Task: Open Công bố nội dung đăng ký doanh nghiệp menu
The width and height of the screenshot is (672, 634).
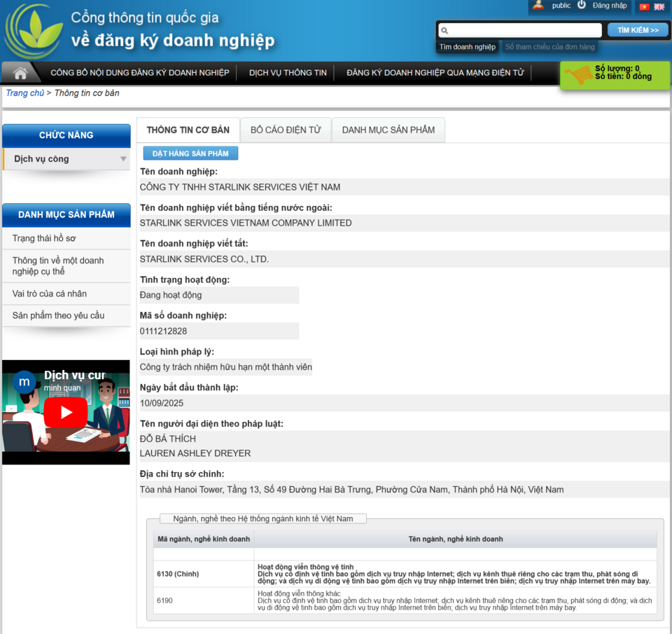Action: tap(140, 73)
